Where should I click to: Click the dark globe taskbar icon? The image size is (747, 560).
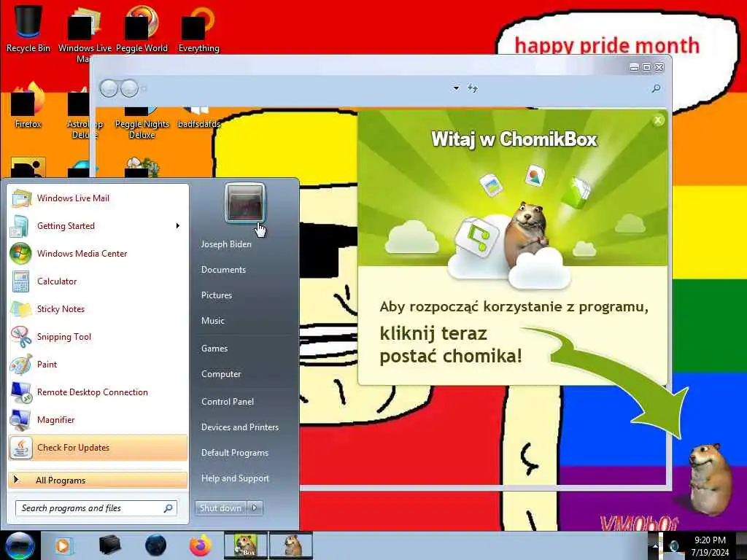pyautogui.click(x=155, y=545)
